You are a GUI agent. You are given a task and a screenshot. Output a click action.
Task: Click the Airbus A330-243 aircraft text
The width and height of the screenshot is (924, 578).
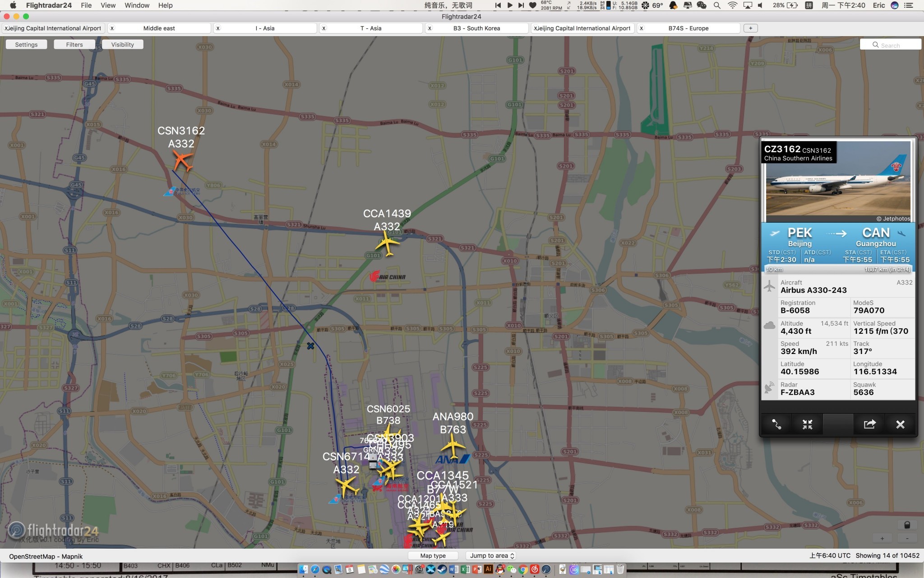click(813, 290)
